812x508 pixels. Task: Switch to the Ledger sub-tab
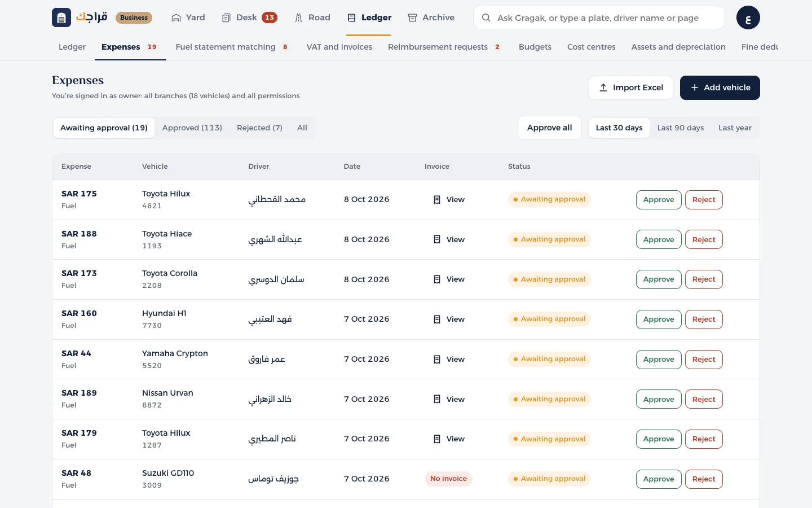(x=72, y=47)
